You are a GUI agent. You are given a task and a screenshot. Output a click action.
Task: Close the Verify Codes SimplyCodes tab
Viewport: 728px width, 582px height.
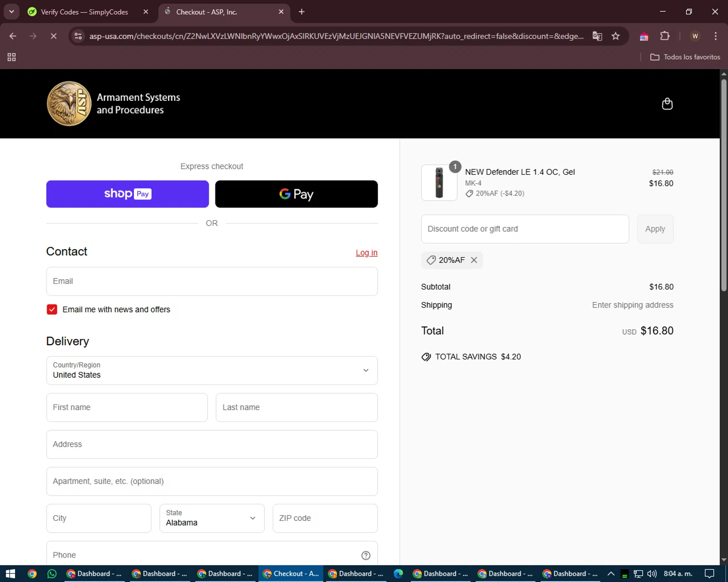point(146,12)
